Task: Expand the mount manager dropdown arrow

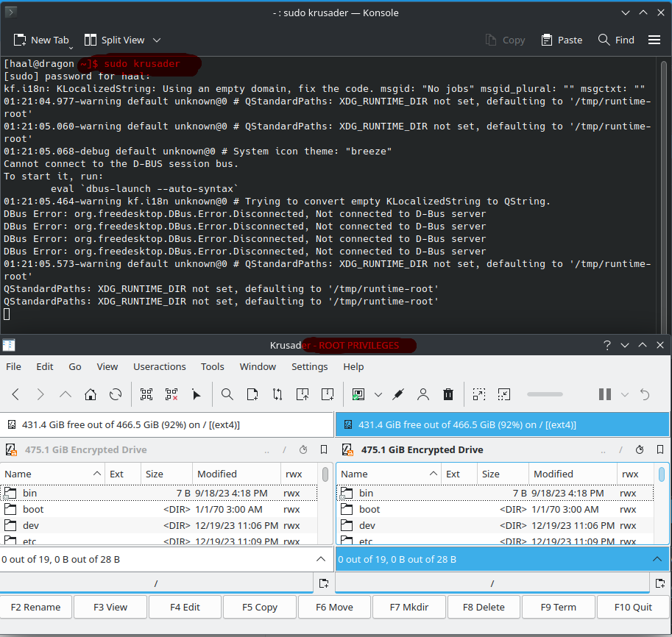Action: [378, 394]
